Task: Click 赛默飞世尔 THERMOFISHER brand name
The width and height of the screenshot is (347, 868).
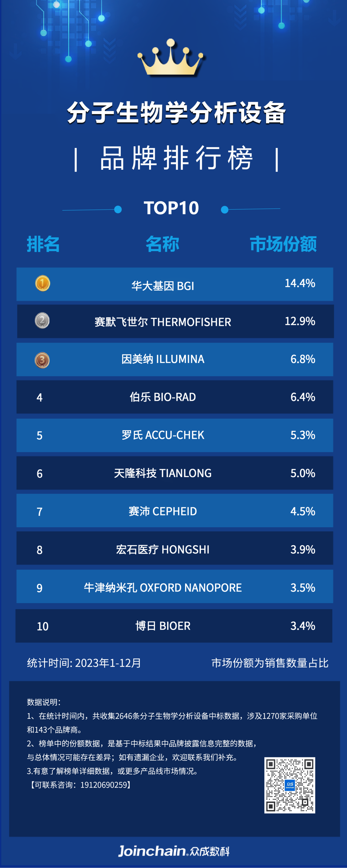Action: [163, 322]
